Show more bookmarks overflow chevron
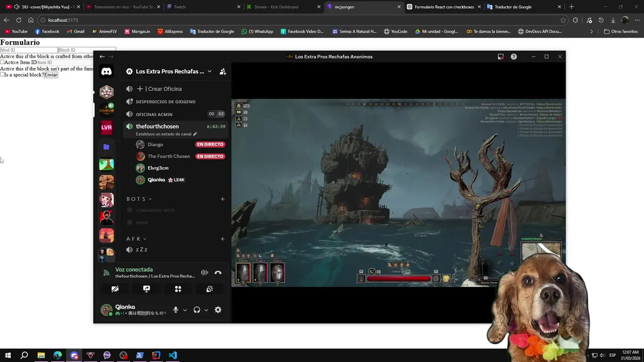Screen dimensions: 644x362 pyautogui.click(x=592, y=31)
